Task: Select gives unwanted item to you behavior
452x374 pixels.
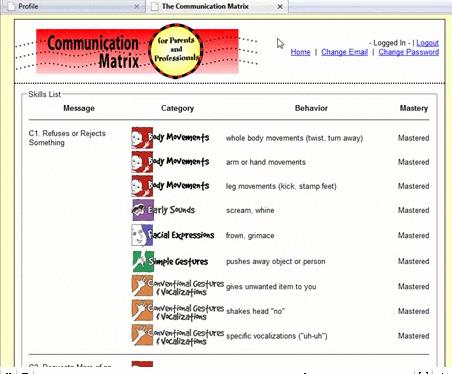Action: coord(271,286)
